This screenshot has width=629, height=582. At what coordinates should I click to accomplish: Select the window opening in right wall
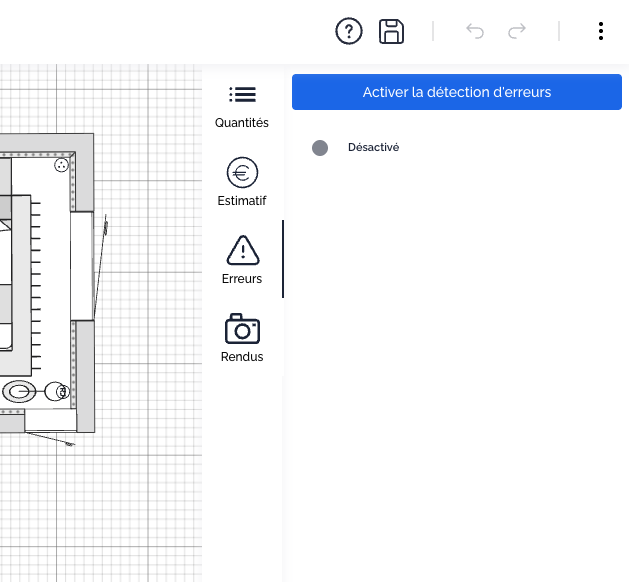(82, 266)
